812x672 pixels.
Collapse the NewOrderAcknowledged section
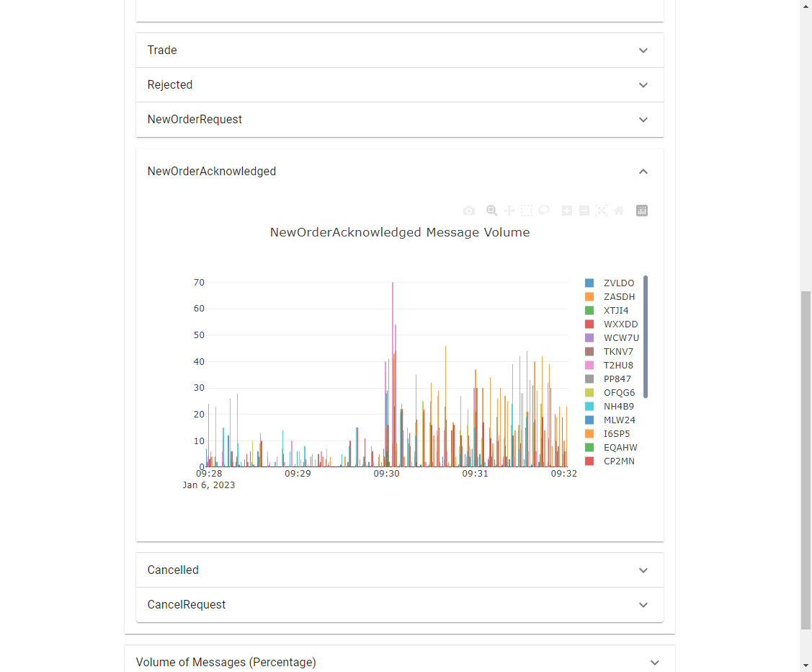click(400, 171)
